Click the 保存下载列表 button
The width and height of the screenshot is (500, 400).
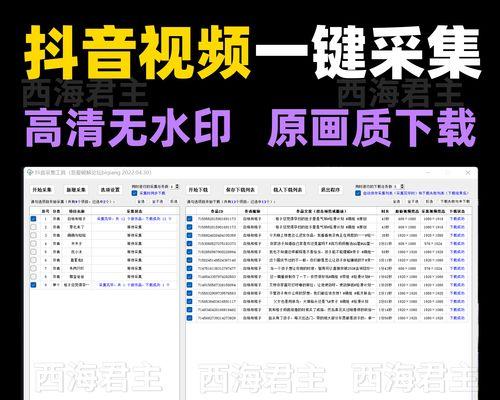click(240, 190)
